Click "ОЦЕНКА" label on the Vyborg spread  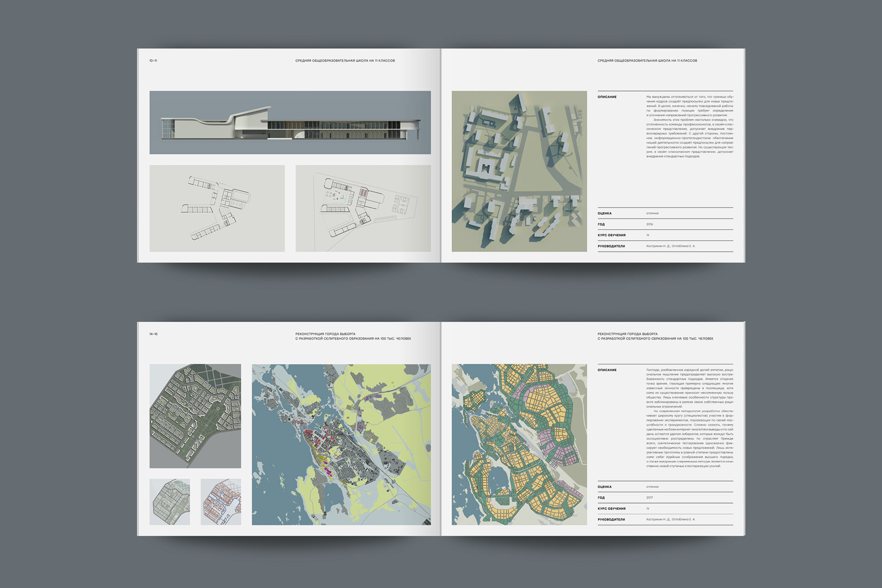[x=604, y=487]
